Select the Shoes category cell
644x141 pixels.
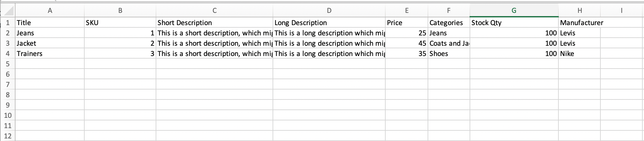pyautogui.click(x=449, y=53)
